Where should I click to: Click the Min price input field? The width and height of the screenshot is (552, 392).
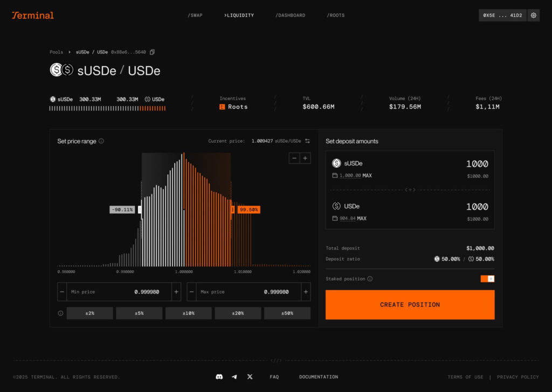119,292
